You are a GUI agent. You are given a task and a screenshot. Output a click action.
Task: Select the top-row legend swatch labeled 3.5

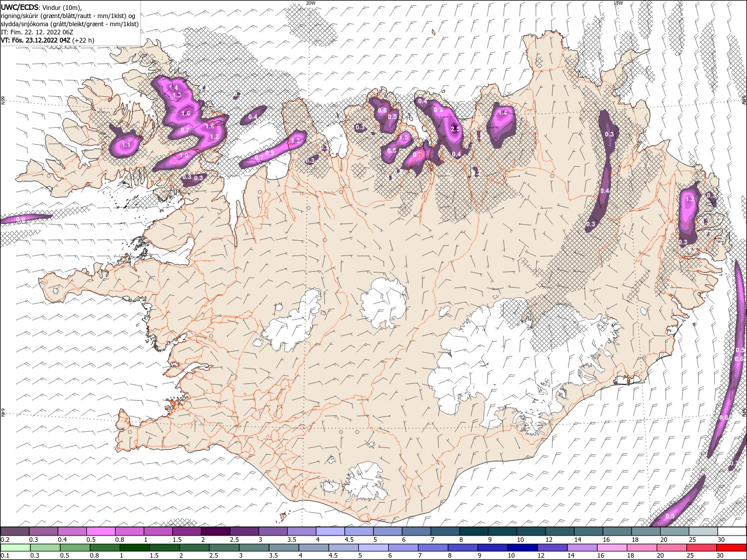pos(302,531)
